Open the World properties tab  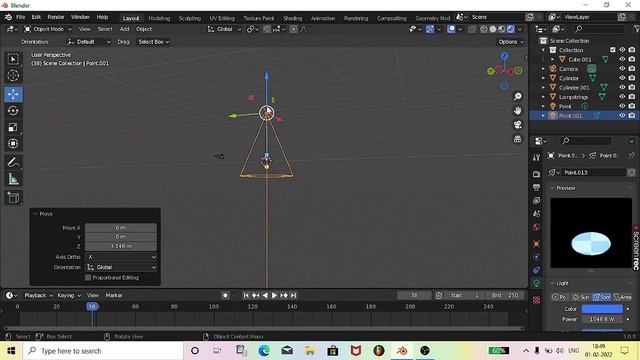[536, 227]
